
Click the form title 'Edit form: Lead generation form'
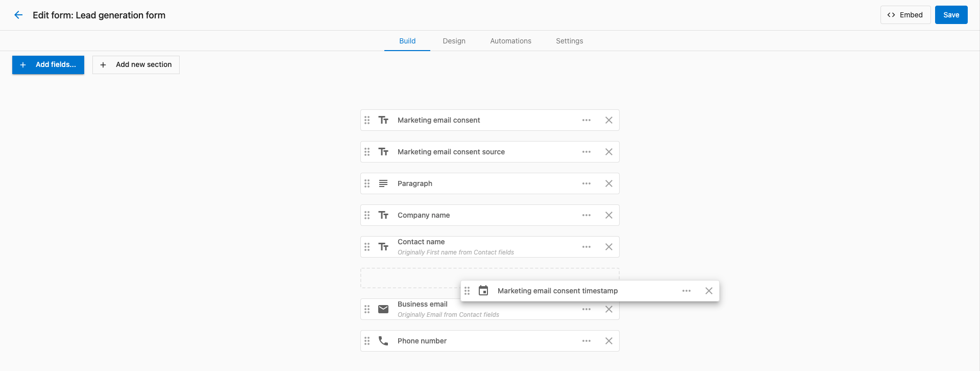99,15
